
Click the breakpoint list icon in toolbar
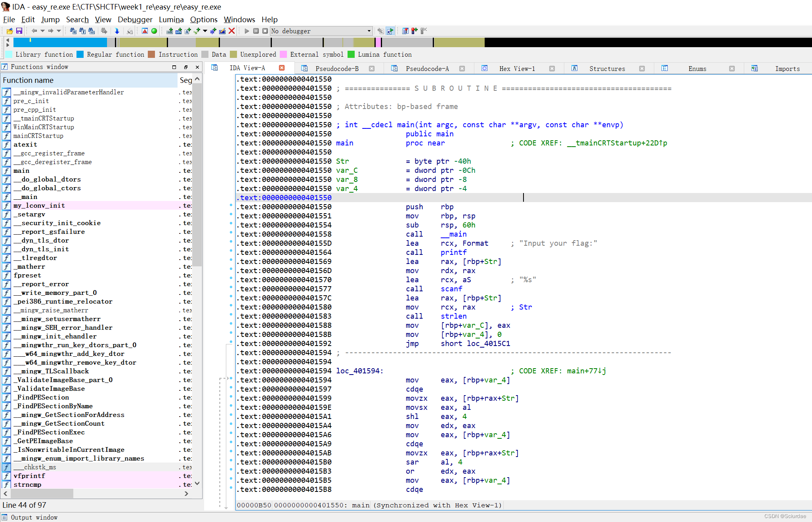coord(405,31)
